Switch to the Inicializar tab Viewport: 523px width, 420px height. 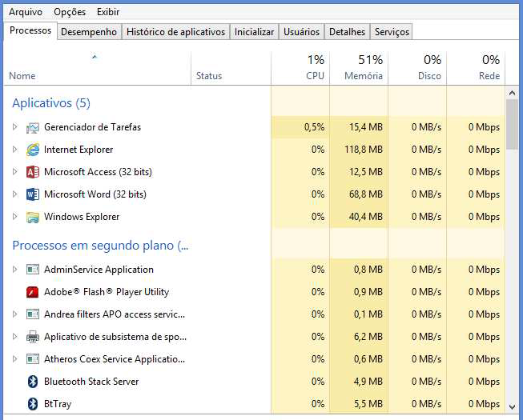pyautogui.click(x=254, y=32)
